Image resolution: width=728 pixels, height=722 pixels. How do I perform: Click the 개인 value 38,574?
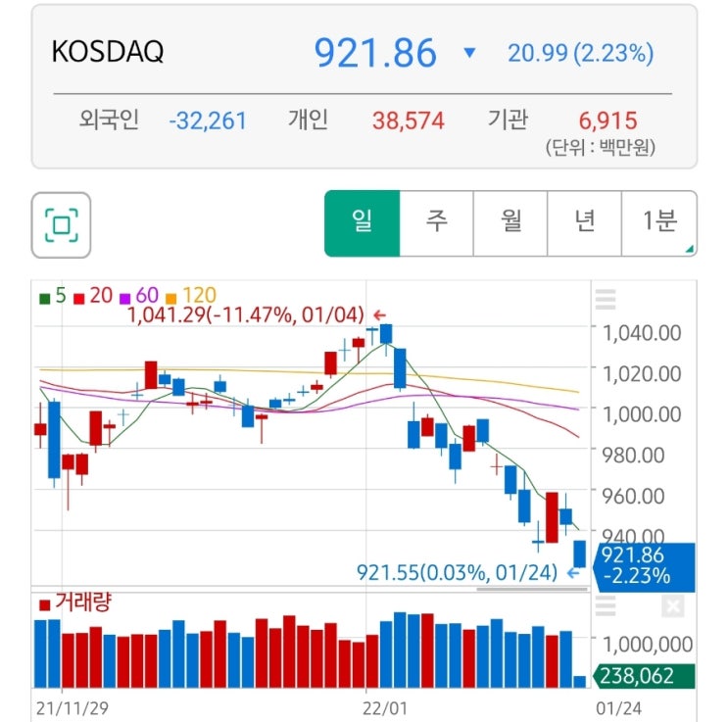click(x=409, y=121)
